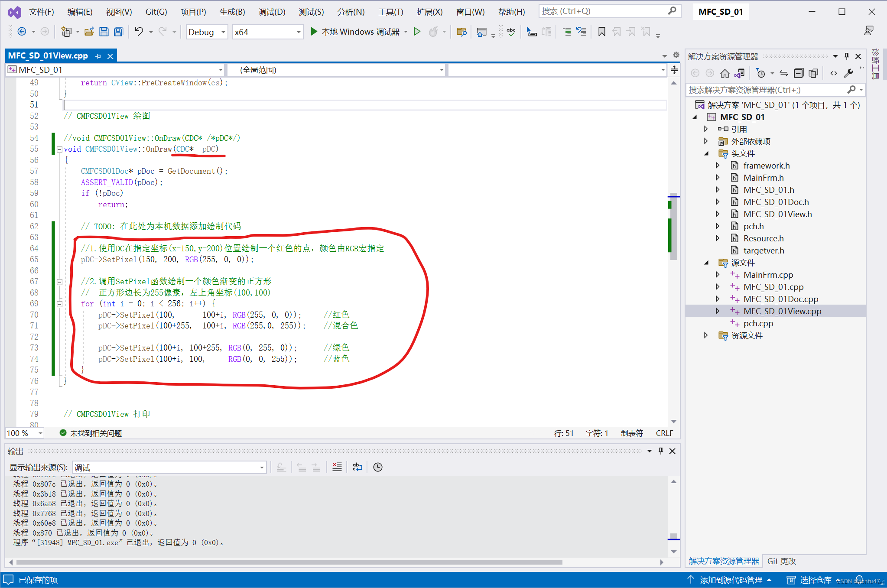Collapse the OnDraw function code block
The image size is (887, 588).
tap(59, 149)
